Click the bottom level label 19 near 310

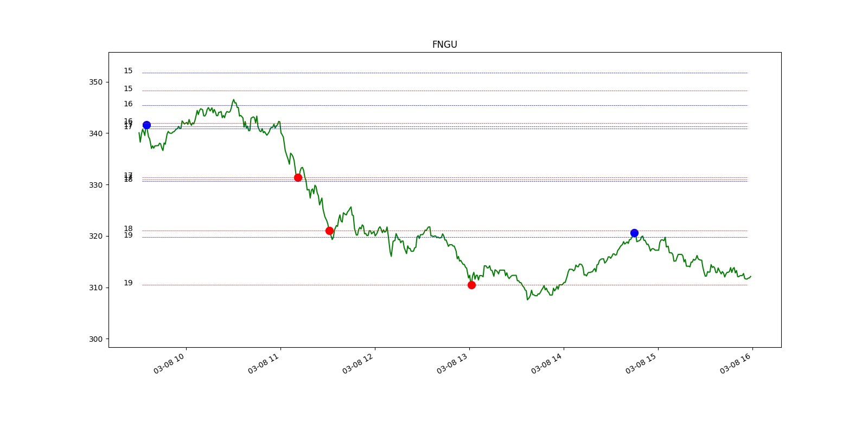pos(128,283)
